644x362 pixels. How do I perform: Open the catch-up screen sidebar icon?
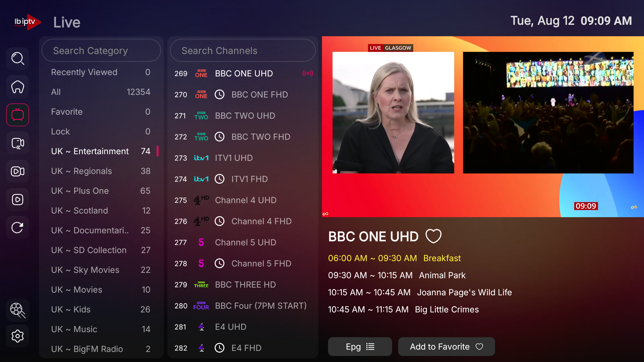click(x=17, y=143)
